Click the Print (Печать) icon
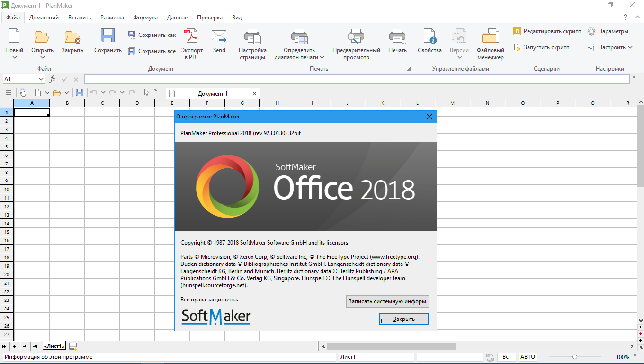 [x=397, y=36]
